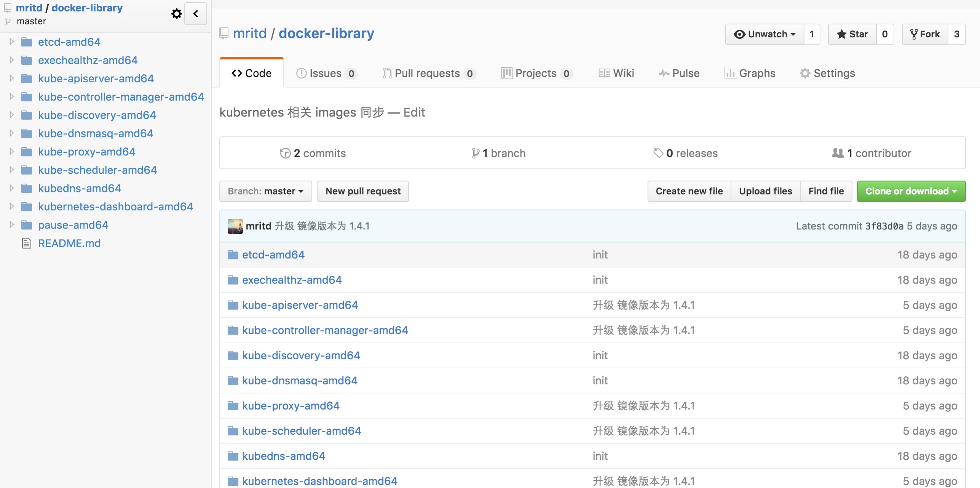Viewport: 980px width, 488px height.
Task: View the 1 contributor link
Action: [x=872, y=153]
